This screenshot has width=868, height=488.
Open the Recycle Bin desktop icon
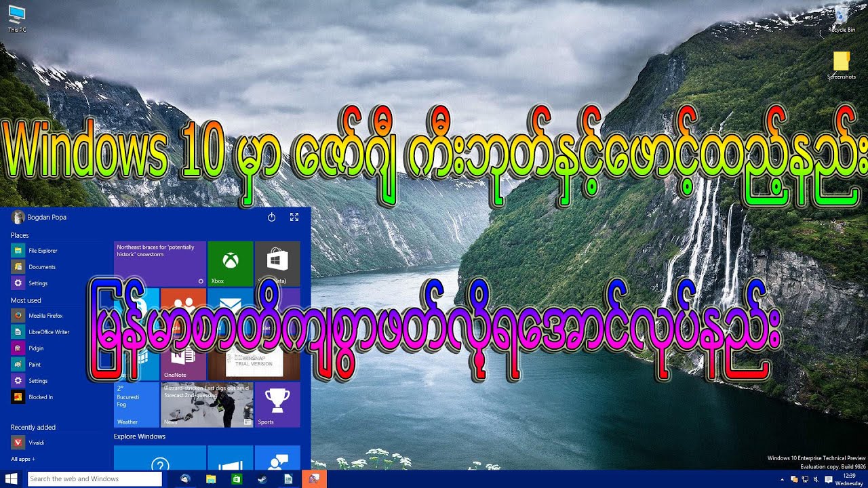(x=841, y=18)
